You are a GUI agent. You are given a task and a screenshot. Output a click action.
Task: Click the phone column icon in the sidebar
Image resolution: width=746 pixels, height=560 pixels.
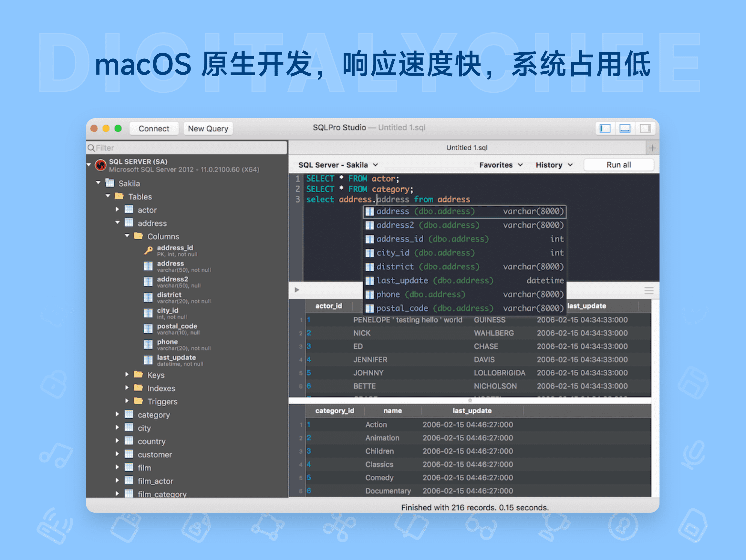pyautogui.click(x=148, y=344)
